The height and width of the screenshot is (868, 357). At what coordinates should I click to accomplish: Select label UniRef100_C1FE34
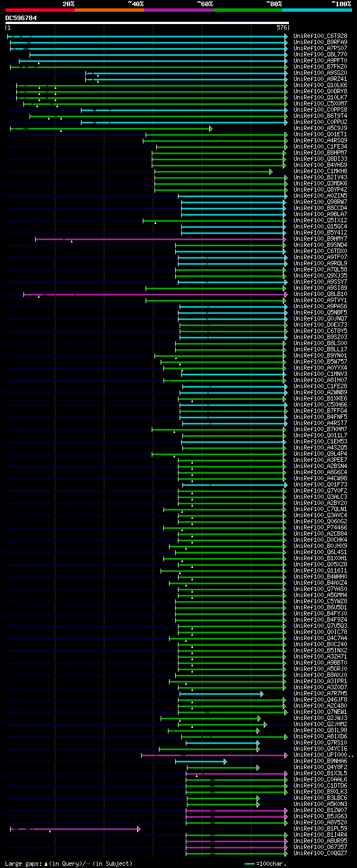pos(320,147)
